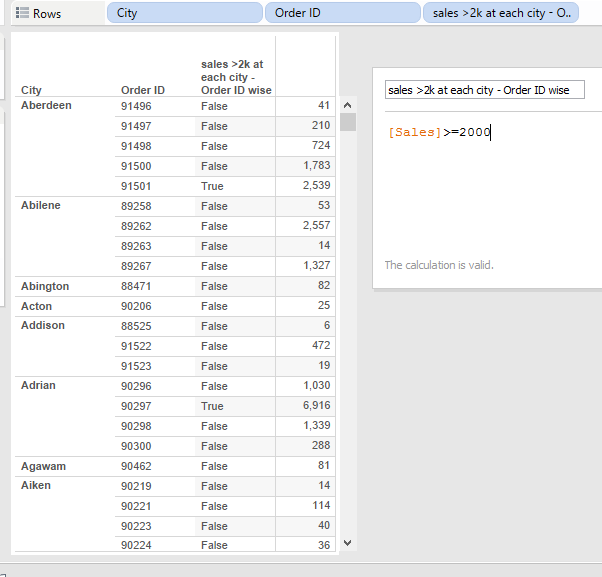Select the Aberdeen city row label

(46, 105)
